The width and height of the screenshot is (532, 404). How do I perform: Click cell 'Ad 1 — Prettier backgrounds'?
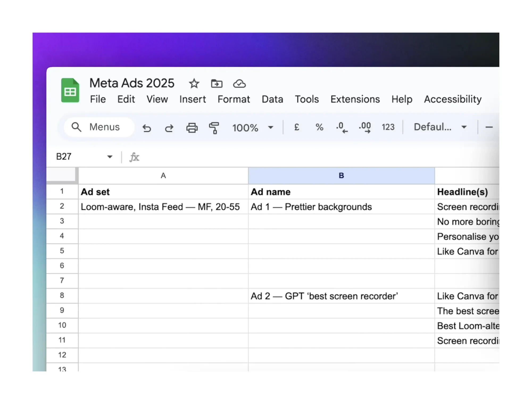(x=342, y=207)
